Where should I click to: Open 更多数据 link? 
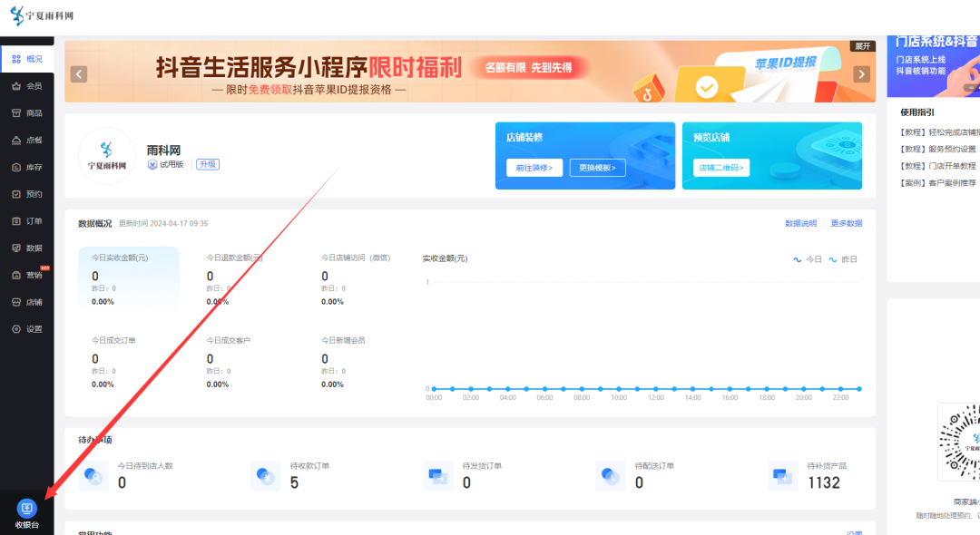coord(847,223)
